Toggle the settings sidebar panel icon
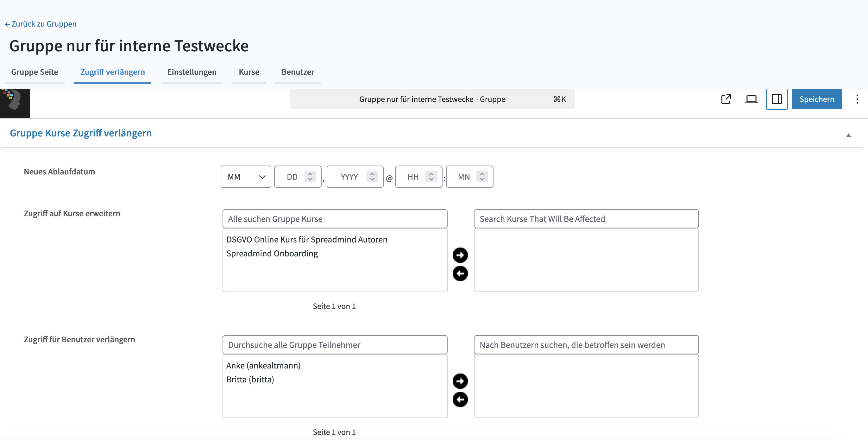The image size is (868, 440). (x=776, y=99)
